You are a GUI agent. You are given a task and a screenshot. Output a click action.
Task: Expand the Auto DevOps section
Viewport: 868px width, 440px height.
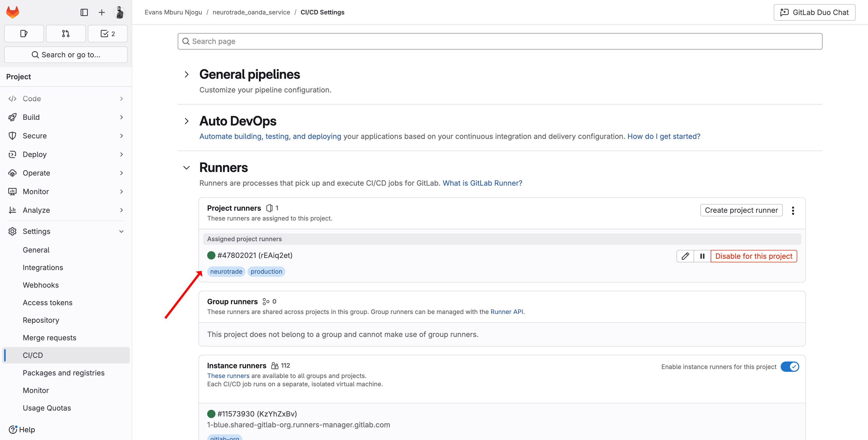tap(187, 121)
